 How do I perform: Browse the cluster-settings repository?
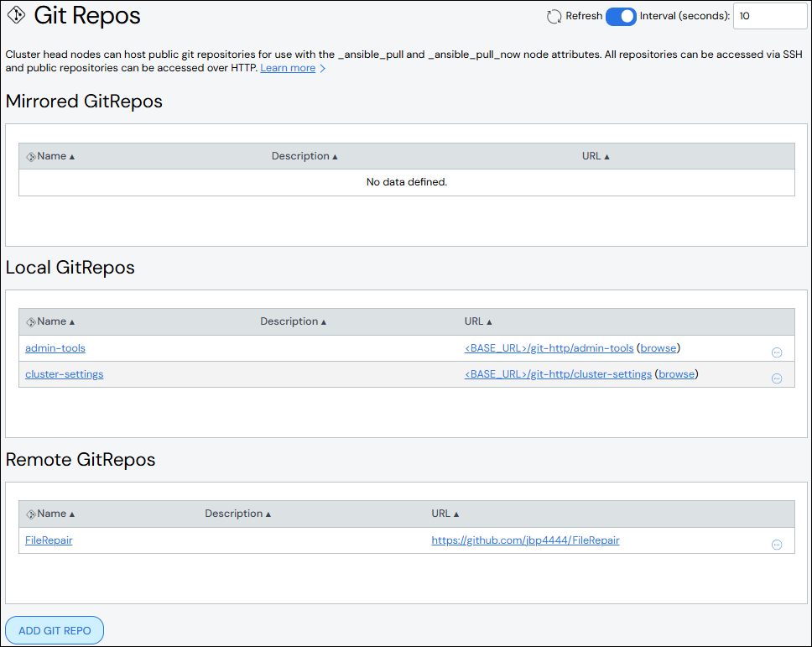coord(675,373)
